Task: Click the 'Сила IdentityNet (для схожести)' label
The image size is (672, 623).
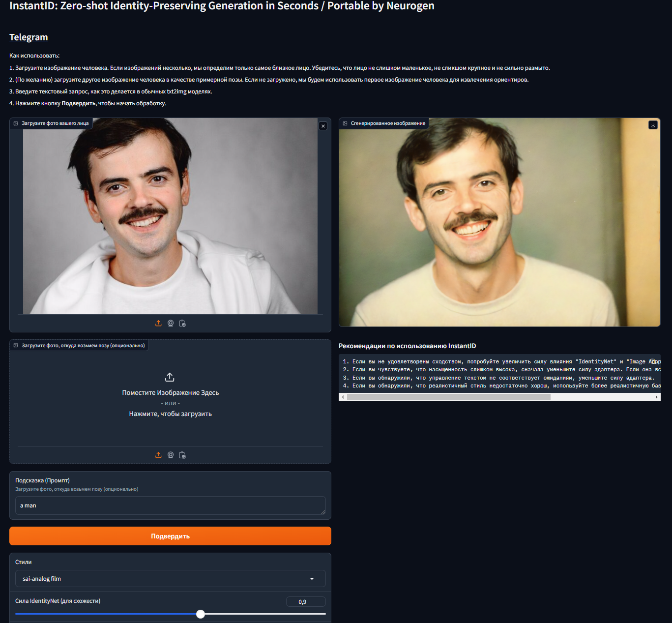Action: (x=58, y=601)
